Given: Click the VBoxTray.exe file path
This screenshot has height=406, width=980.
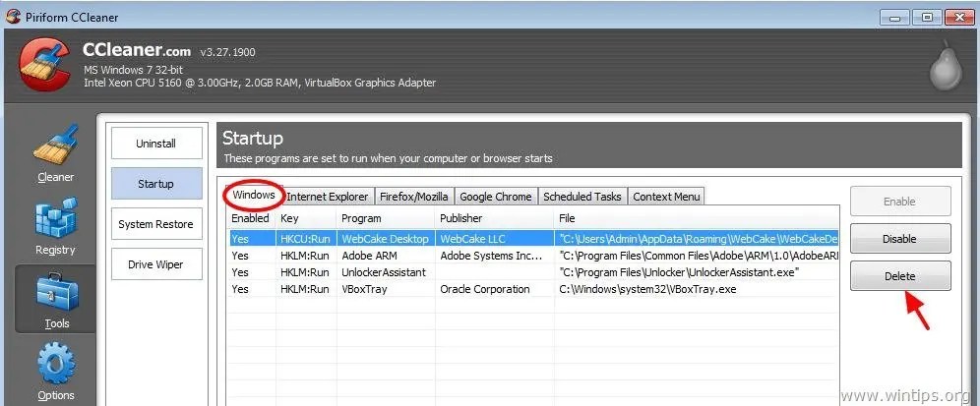Looking at the screenshot, I should click(648, 289).
